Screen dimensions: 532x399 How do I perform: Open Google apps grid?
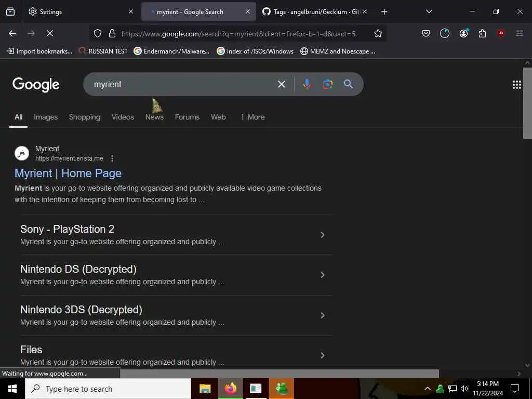pyautogui.click(x=517, y=85)
